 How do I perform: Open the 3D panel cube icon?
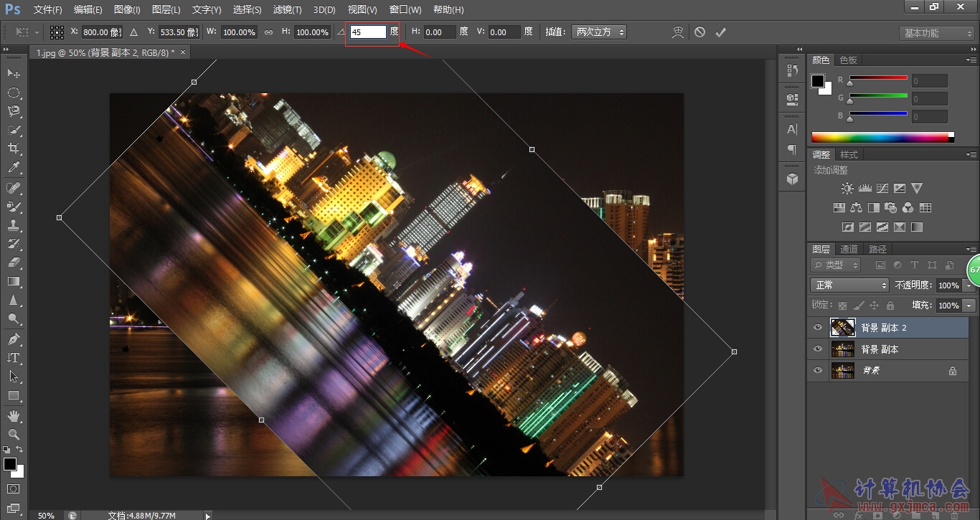pos(792,179)
